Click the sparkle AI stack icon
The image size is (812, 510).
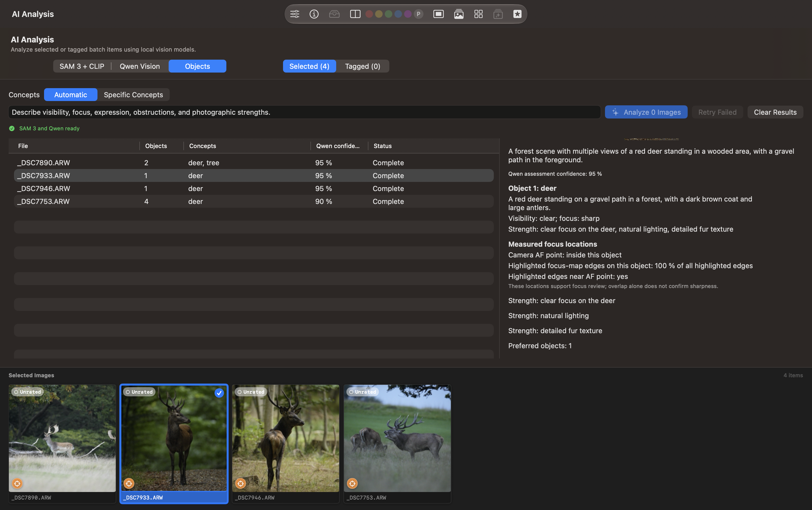(x=498, y=14)
